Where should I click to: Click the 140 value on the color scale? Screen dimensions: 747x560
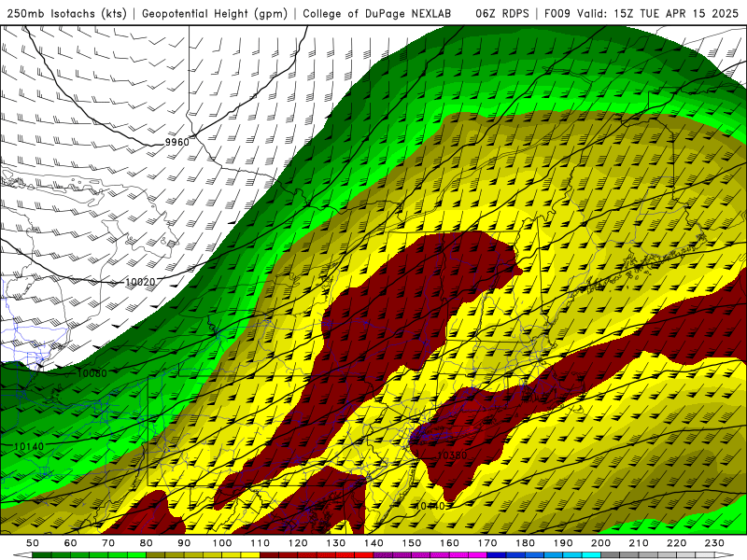(x=373, y=543)
